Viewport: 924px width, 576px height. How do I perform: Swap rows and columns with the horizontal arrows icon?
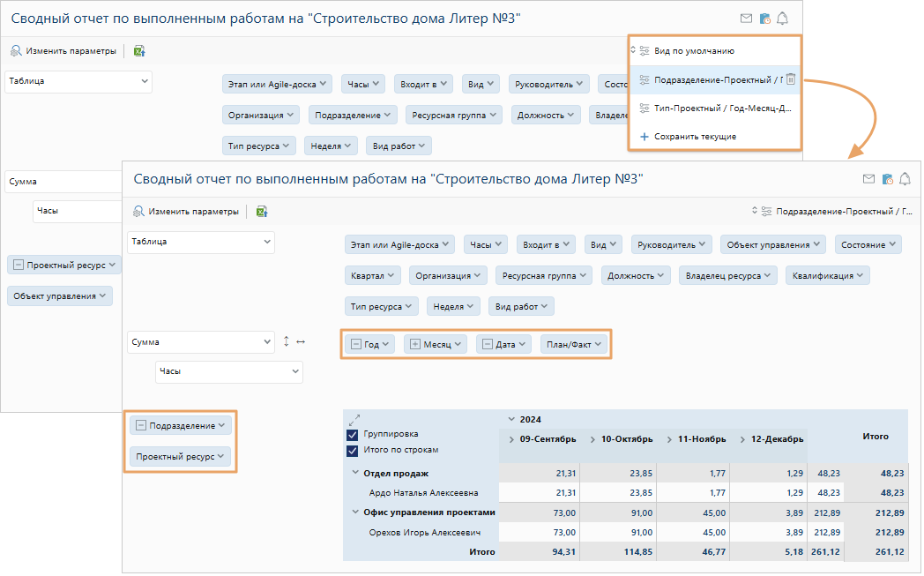click(x=301, y=341)
